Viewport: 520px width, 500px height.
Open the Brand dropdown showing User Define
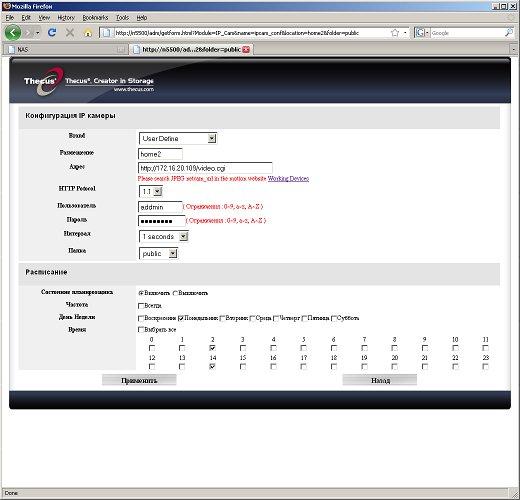coord(178,138)
